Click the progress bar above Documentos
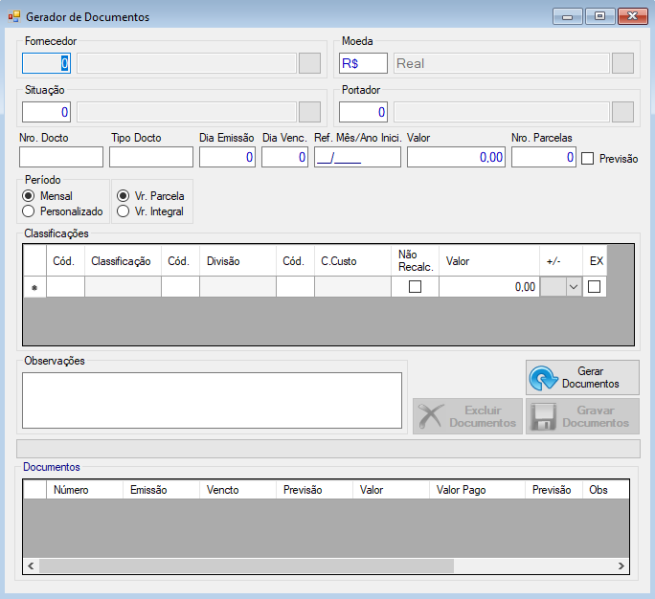Viewport: 655px width, 599px height. [328, 449]
